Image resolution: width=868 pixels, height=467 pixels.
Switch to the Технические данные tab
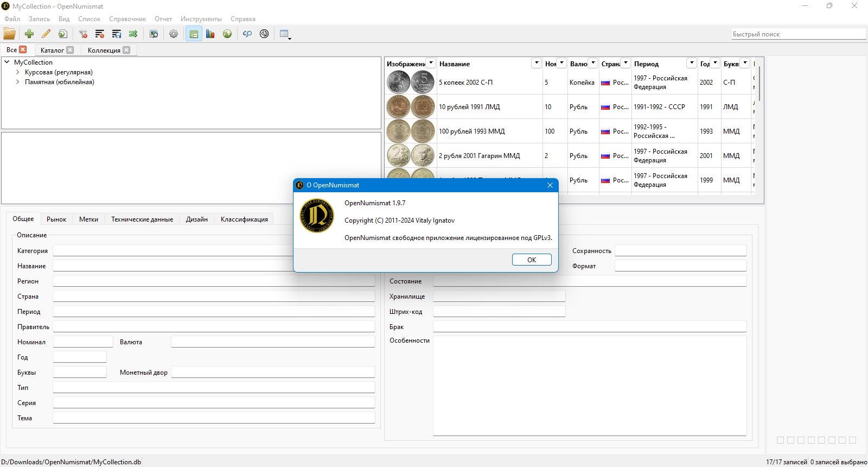click(x=142, y=219)
